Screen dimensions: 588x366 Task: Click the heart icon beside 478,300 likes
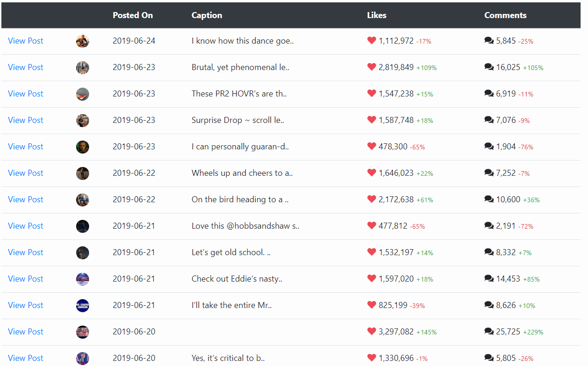click(371, 146)
